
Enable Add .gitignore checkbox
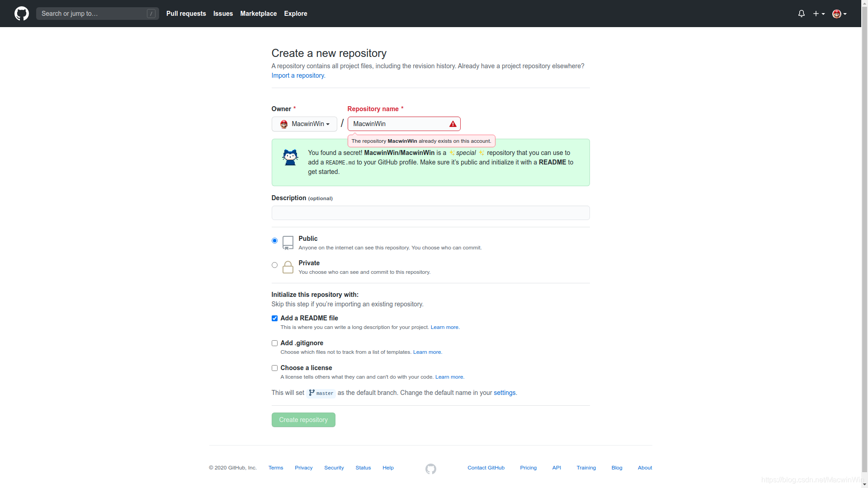pyautogui.click(x=274, y=343)
